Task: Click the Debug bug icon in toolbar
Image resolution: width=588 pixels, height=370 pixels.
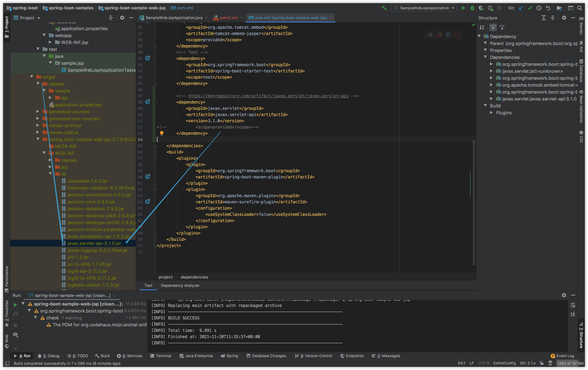Action: tap(472, 8)
